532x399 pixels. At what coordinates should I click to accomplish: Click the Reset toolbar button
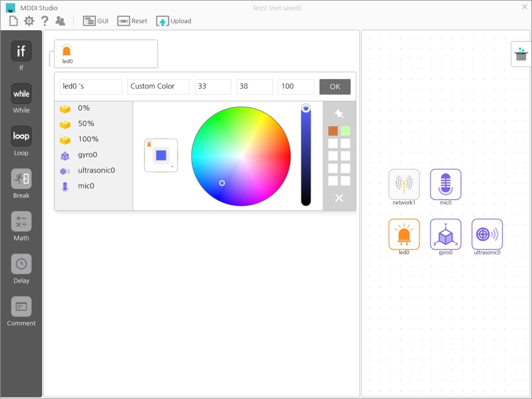pos(132,21)
